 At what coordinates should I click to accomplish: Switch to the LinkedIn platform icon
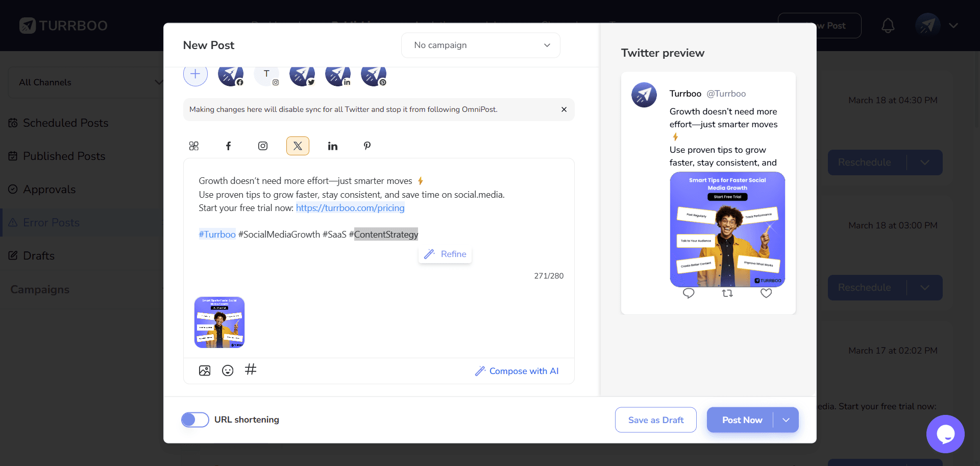(333, 146)
